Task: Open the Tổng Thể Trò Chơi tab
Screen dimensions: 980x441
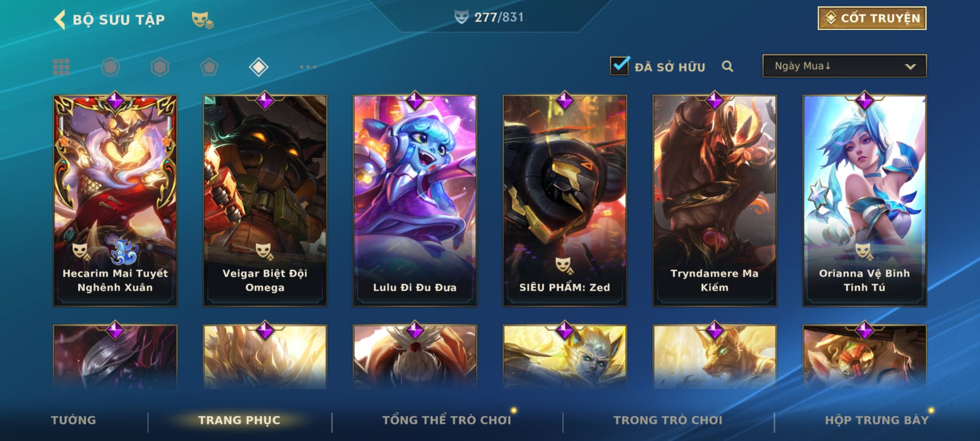Action: pyautogui.click(x=447, y=420)
